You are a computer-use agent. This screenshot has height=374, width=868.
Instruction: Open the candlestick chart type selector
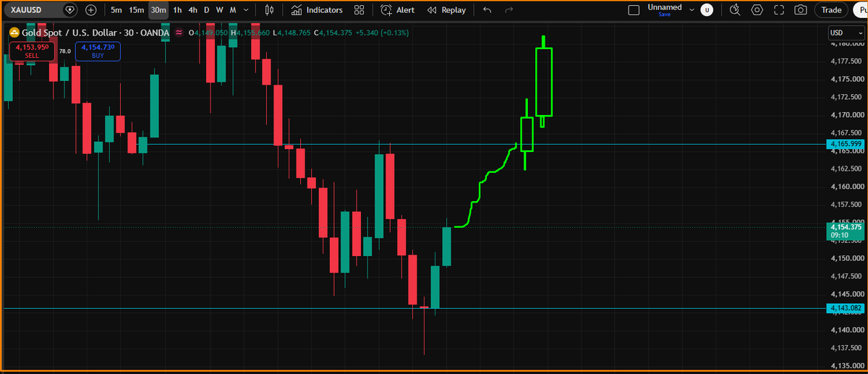point(270,10)
